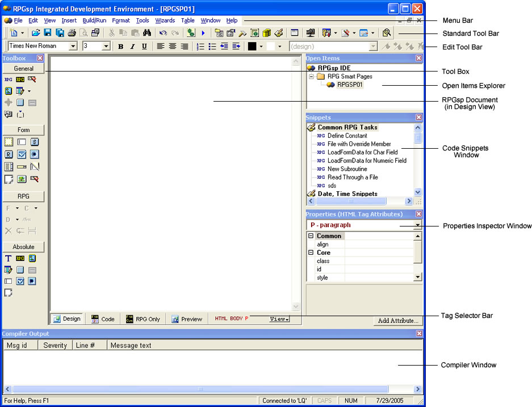Screen dimensions: 532x407
Task: Click the Undo arrow icon
Action: click(x=163, y=33)
